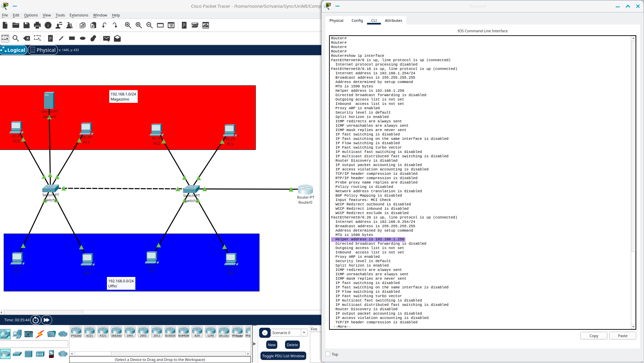Open the Extensions menu

click(x=79, y=15)
